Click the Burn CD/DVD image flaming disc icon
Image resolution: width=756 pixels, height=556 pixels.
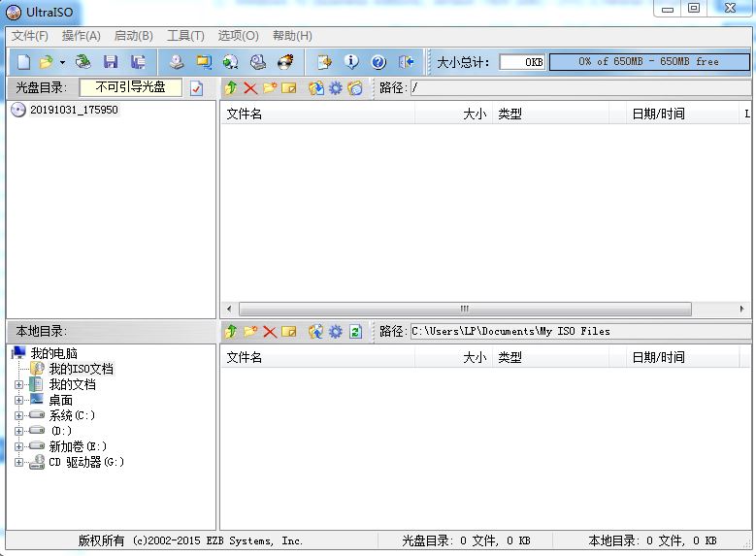tap(285, 62)
